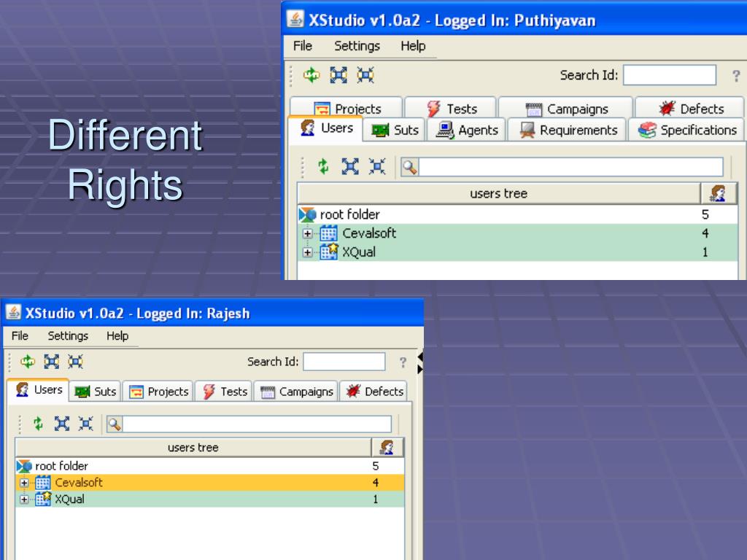The height and width of the screenshot is (560, 747).
Task: Open File menu in Rajesh window
Action: tap(20, 335)
